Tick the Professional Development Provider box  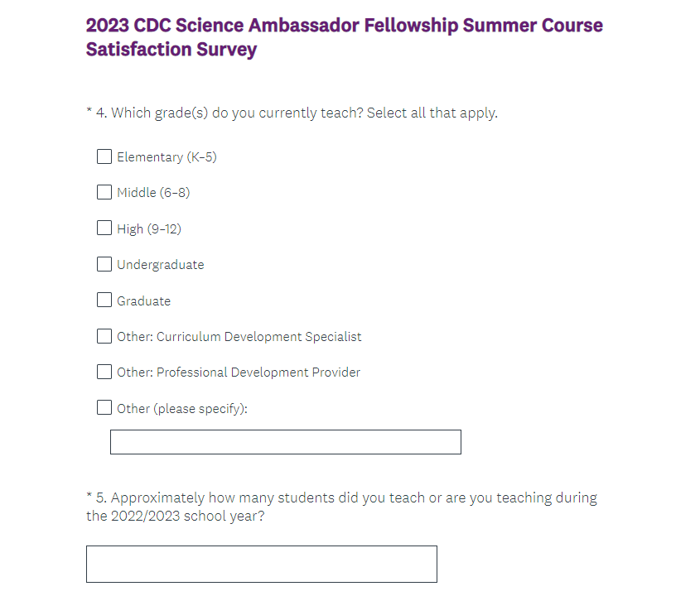tap(104, 372)
